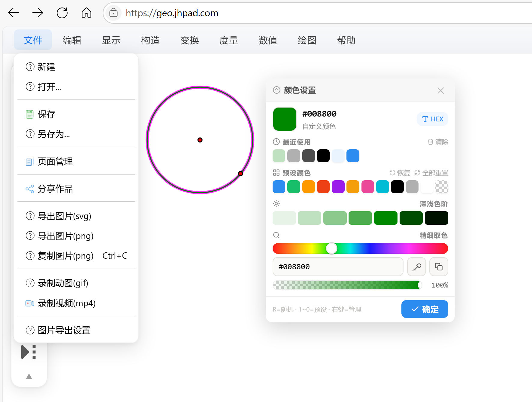Image resolution: width=532 pixels, height=402 pixels.
Task: Copy the hex value with the copy icon
Action: point(439,266)
